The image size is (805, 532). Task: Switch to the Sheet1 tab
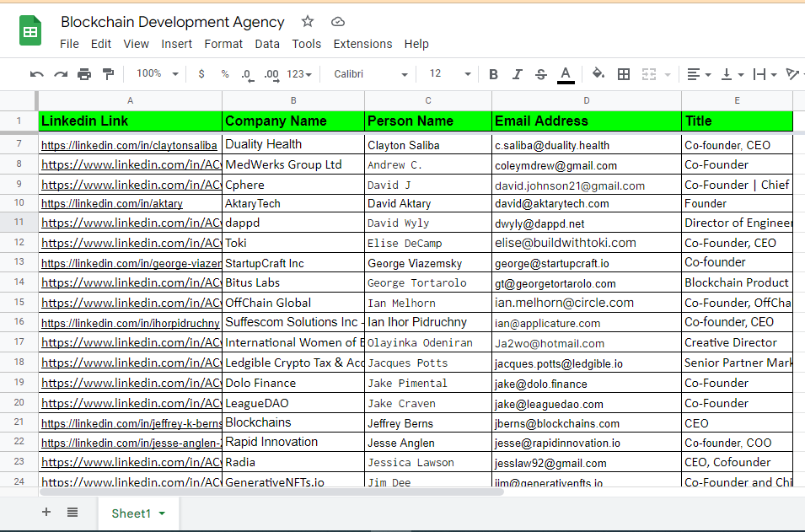pos(131,513)
